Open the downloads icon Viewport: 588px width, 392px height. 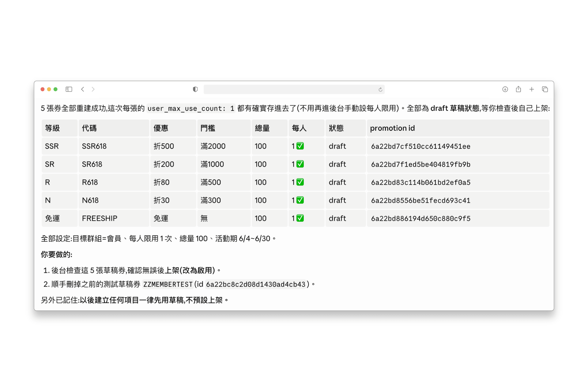coord(505,89)
